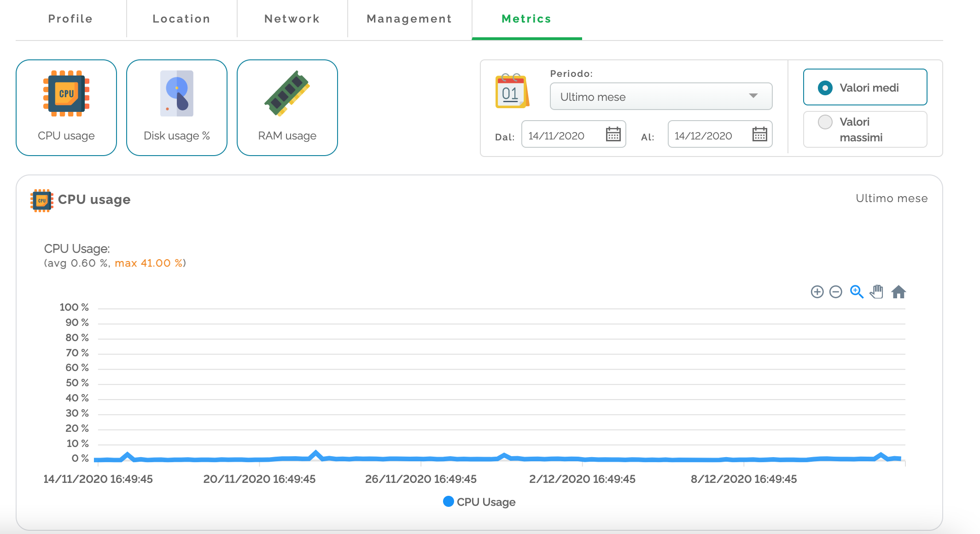Open the Dal date calendar picker icon
The width and height of the screenshot is (980, 534).
613,134
